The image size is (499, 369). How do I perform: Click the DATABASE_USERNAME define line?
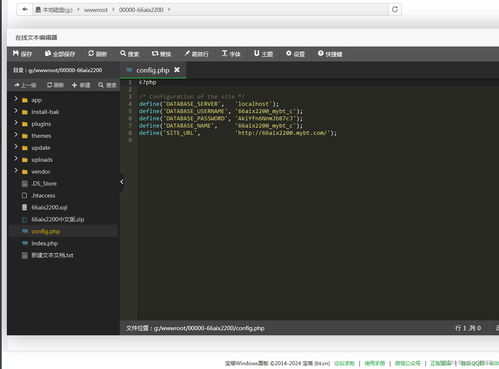pyautogui.click(x=221, y=111)
